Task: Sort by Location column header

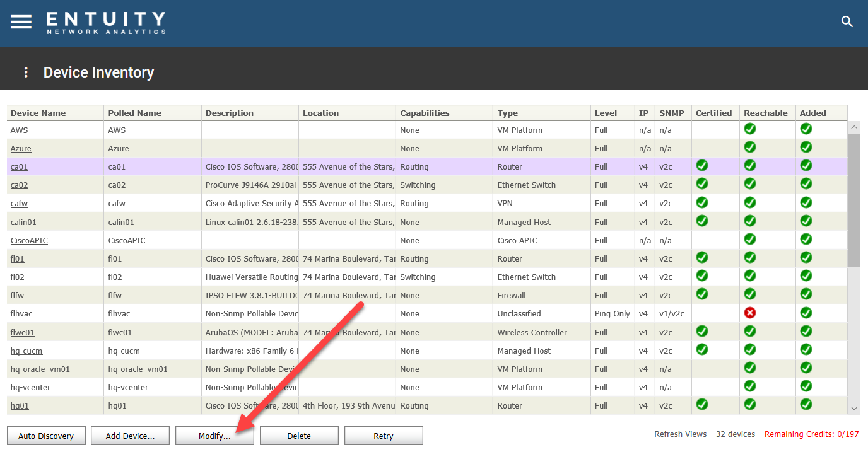Action: pos(347,113)
